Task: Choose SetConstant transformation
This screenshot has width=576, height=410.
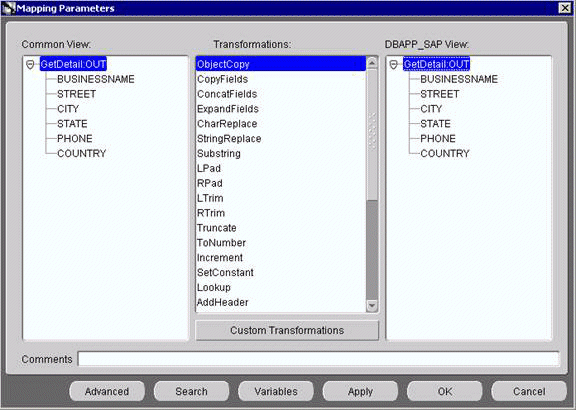Action: pos(281,273)
